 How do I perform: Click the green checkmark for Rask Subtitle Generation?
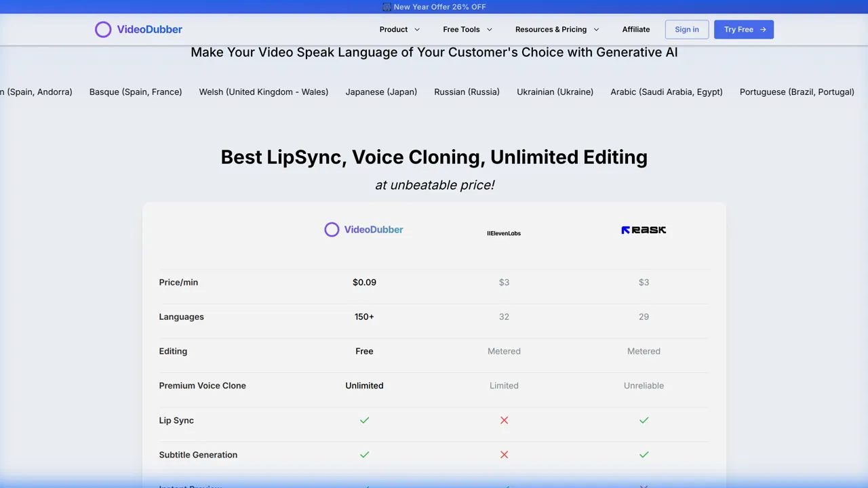coord(644,455)
